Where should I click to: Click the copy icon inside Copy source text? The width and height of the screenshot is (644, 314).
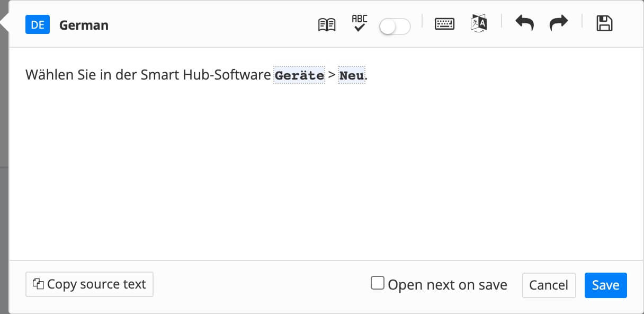click(x=38, y=284)
